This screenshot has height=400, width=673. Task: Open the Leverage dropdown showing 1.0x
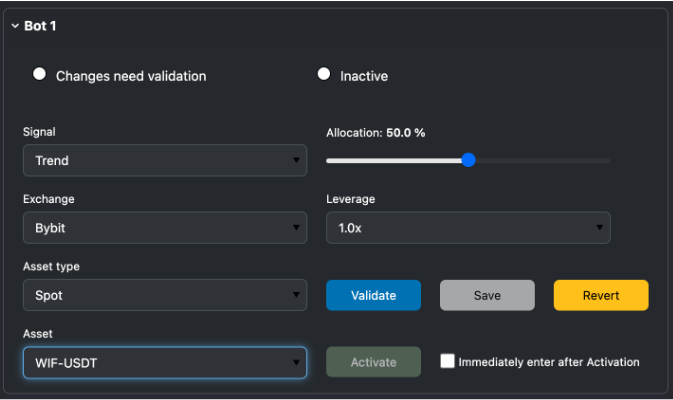[x=468, y=228]
